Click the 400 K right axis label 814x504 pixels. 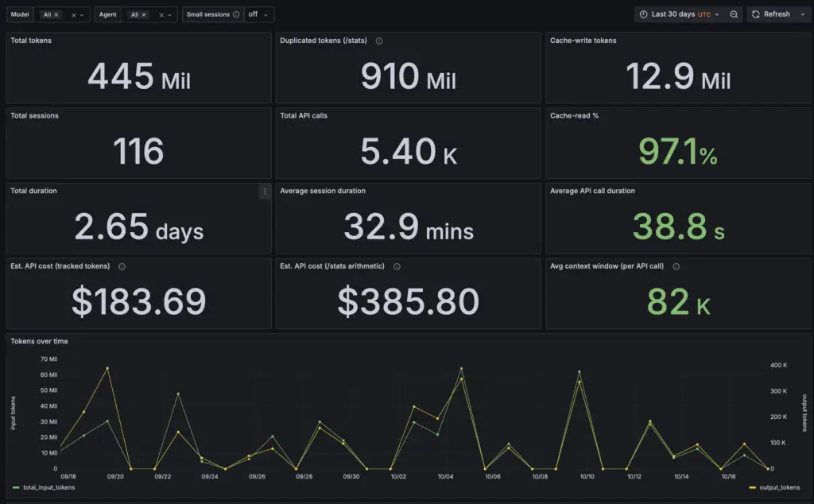778,366
